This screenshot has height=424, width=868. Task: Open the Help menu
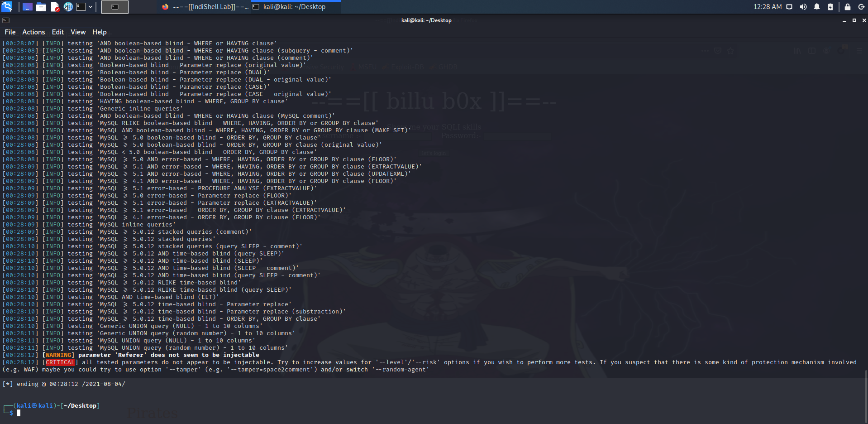(x=100, y=32)
